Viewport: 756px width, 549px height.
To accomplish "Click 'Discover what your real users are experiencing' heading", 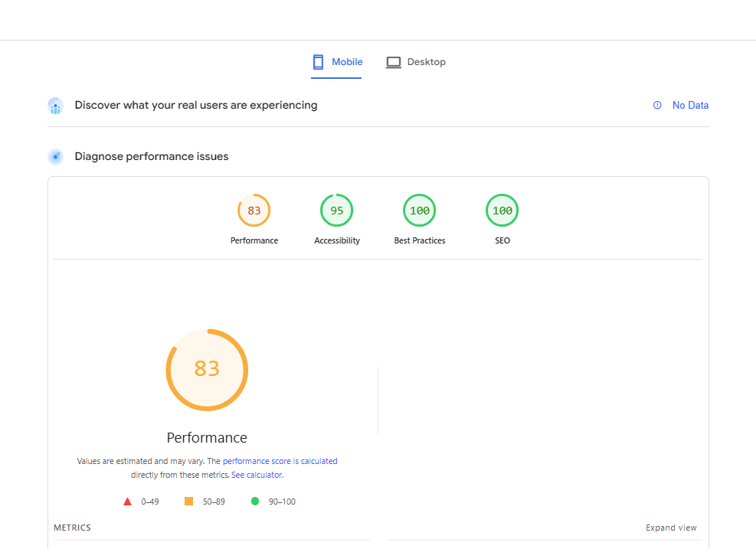I will coord(196,105).
